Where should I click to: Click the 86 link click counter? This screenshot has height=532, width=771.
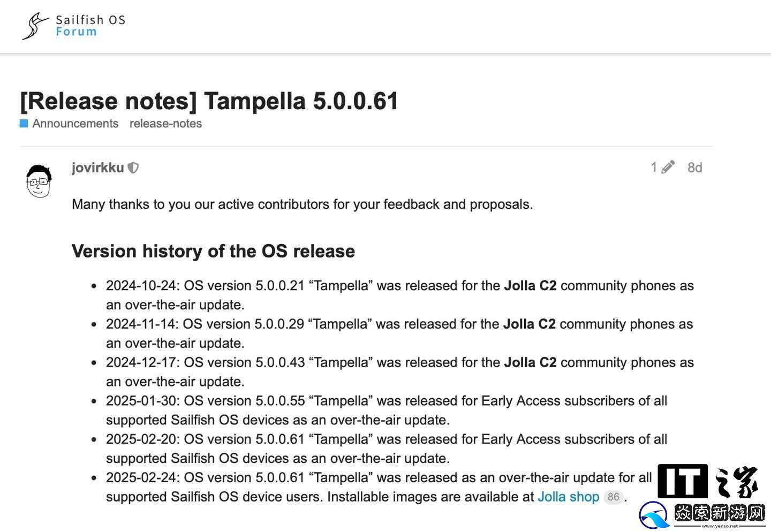(613, 497)
